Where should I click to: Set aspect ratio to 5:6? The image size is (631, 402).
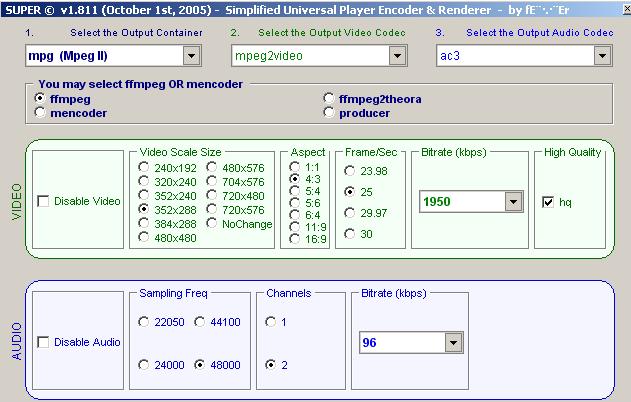pos(295,202)
